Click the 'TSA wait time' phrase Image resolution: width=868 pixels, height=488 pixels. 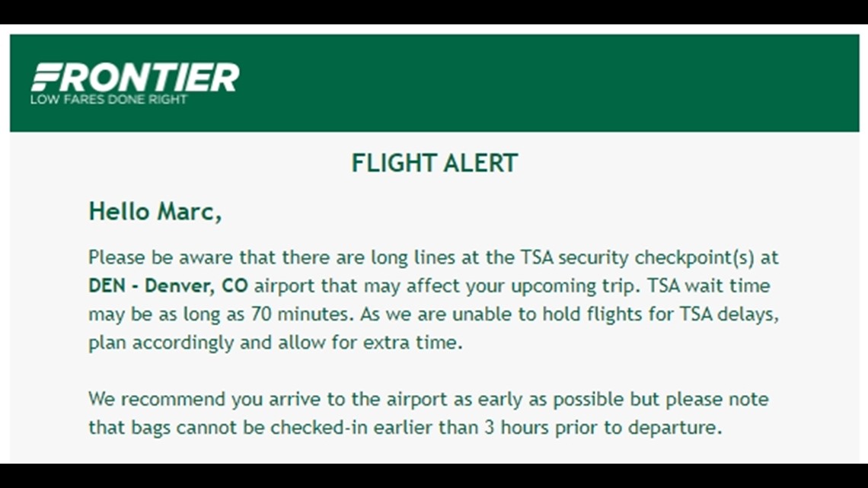(x=709, y=286)
